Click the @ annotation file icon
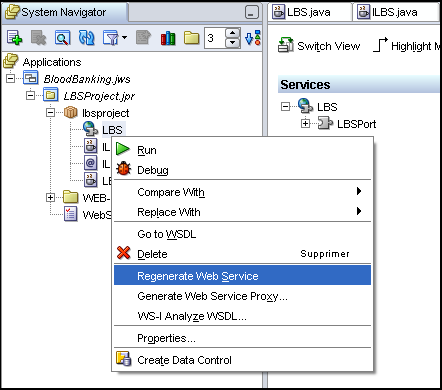This screenshot has height=390, width=442. pos(90,163)
